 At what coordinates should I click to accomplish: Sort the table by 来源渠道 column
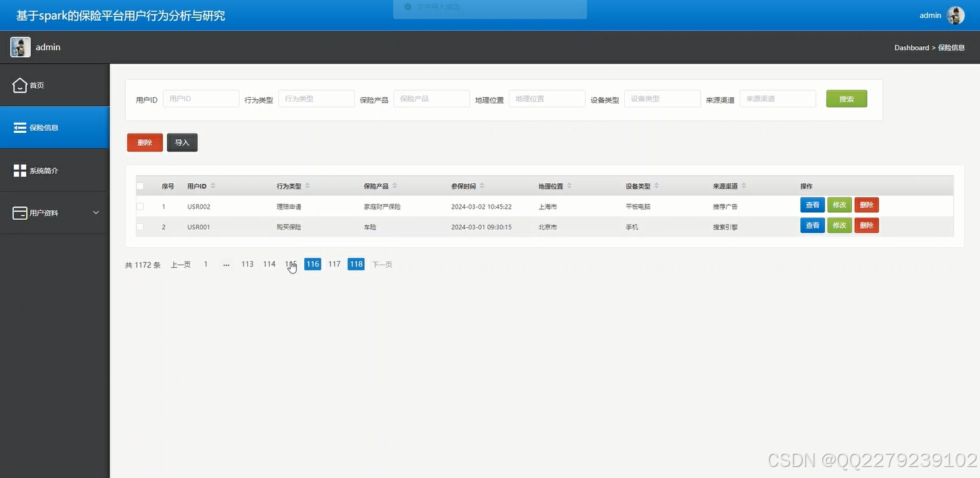[x=744, y=185]
